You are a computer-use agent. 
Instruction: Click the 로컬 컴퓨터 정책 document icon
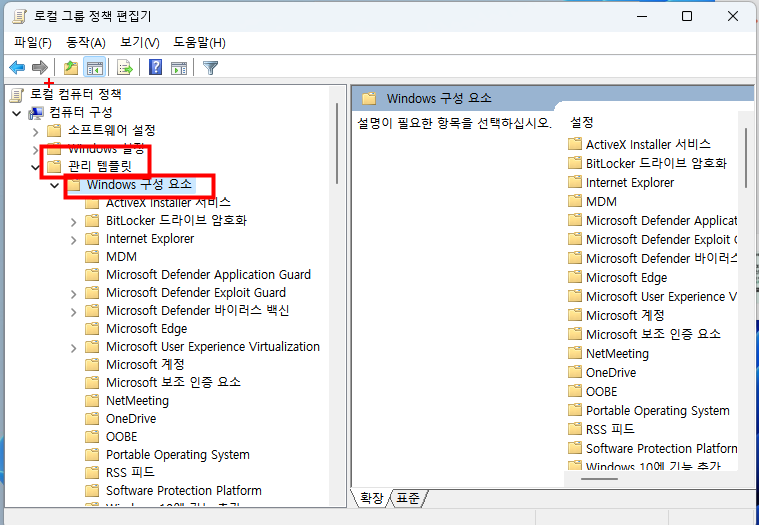point(16,95)
